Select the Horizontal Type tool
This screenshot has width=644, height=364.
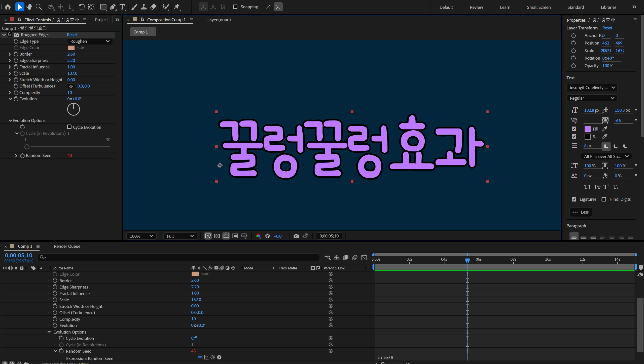(122, 7)
